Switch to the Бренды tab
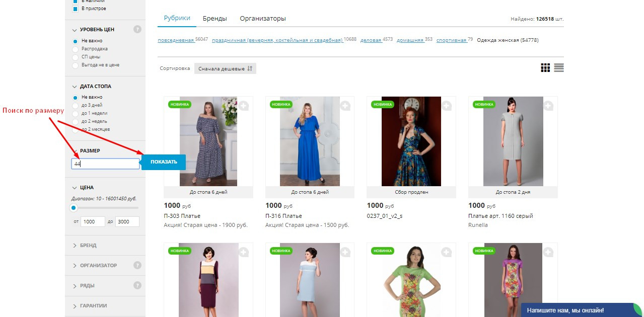This screenshot has height=317, width=644. (215, 19)
